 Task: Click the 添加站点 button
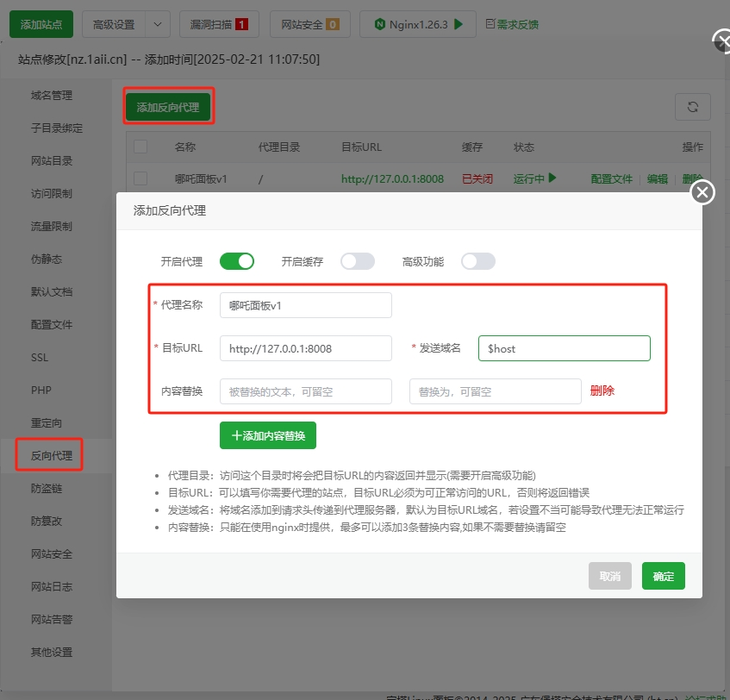(41, 24)
